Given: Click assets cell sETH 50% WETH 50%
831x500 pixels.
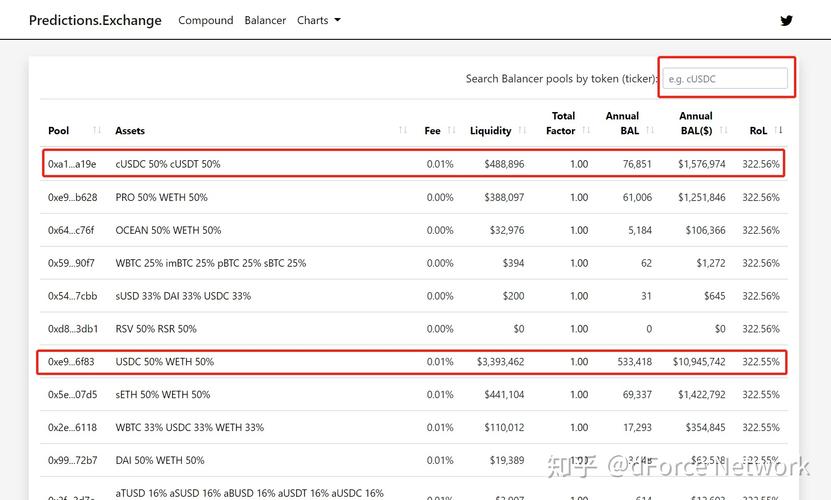Looking at the screenshot, I should click(163, 394).
